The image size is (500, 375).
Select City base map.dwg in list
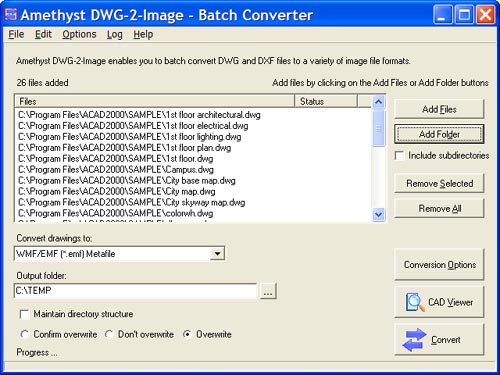pos(127,181)
